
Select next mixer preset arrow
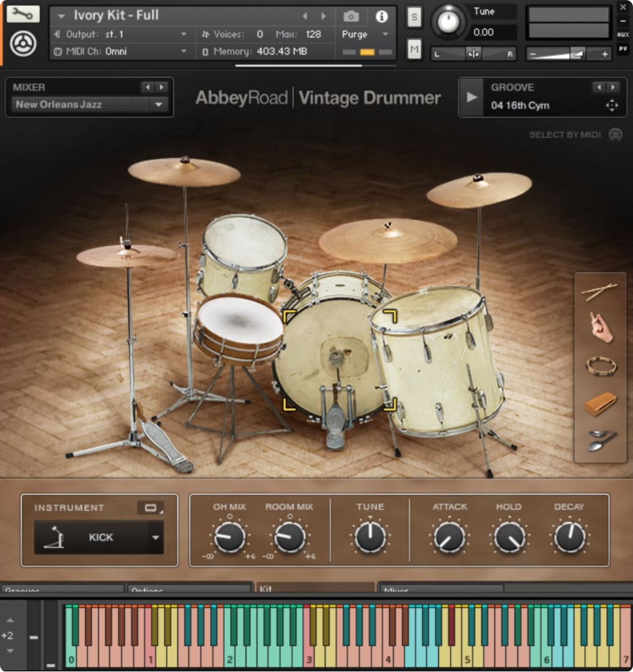coord(161,87)
